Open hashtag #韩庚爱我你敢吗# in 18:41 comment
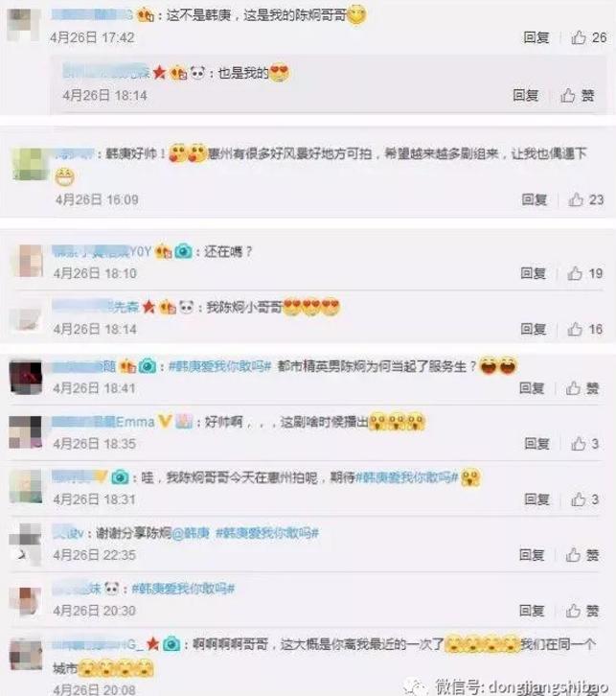616x696 pixels. coord(220,366)
